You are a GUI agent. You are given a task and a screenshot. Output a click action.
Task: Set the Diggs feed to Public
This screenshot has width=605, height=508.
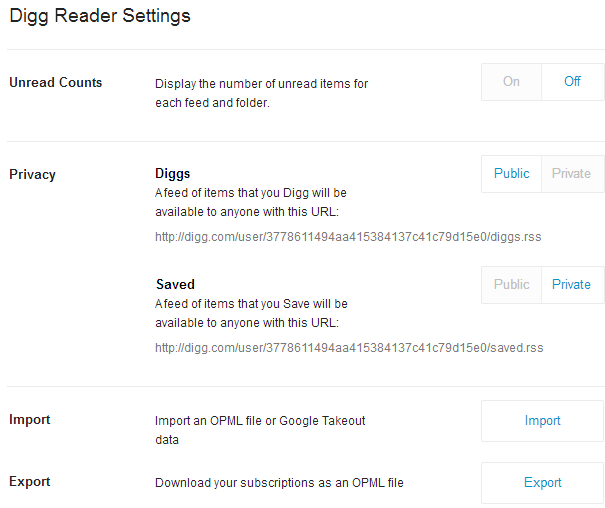[511, 173]
